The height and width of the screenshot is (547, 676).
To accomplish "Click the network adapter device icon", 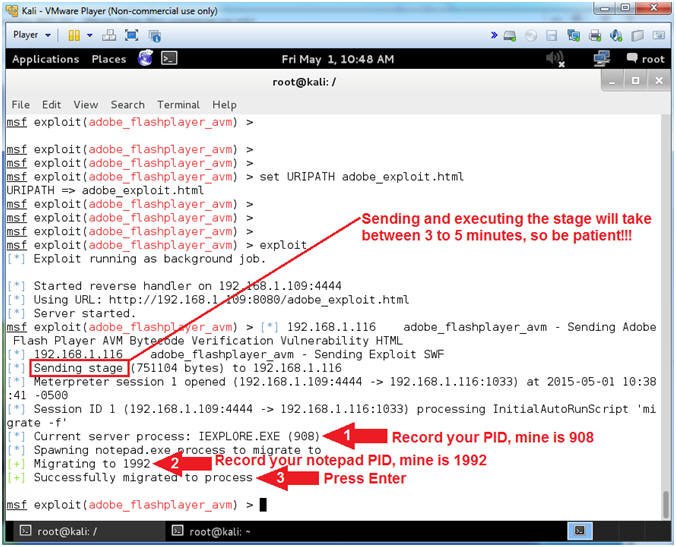I will click(573, 36).
